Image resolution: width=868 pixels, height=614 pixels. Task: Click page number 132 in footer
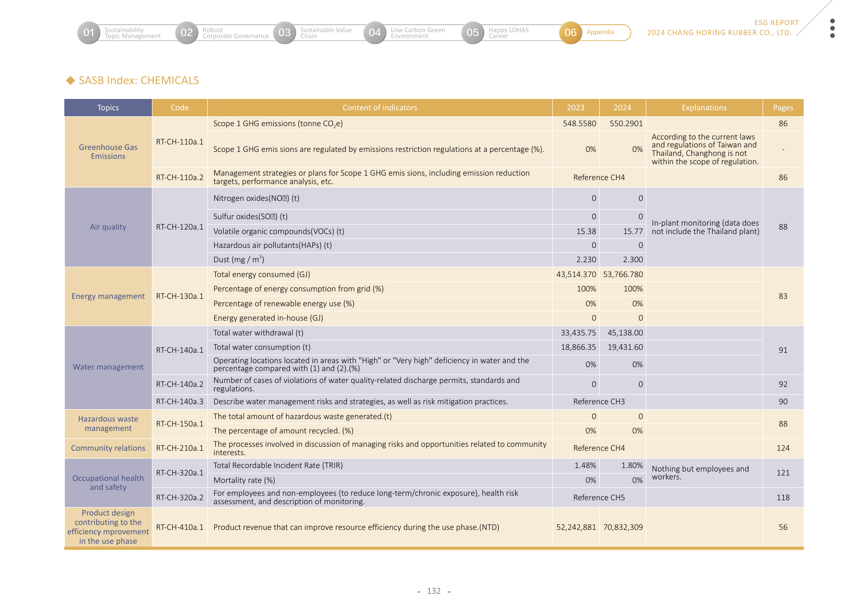pyautogui.click(x=434, y=591)
